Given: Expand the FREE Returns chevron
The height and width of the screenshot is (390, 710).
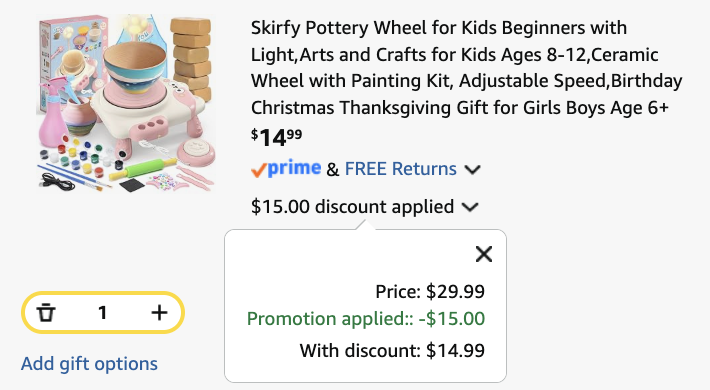Looking at the screenshot, I should (472, 170).
